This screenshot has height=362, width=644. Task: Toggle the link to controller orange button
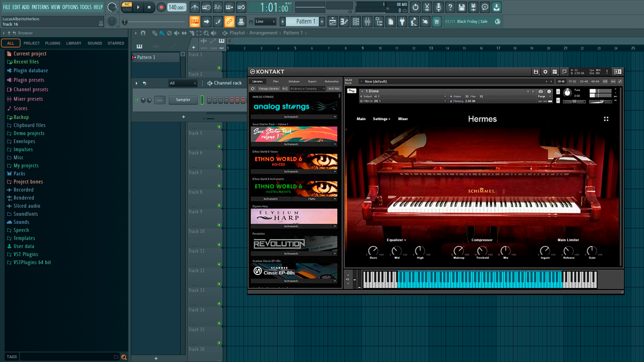click(229, 22)
